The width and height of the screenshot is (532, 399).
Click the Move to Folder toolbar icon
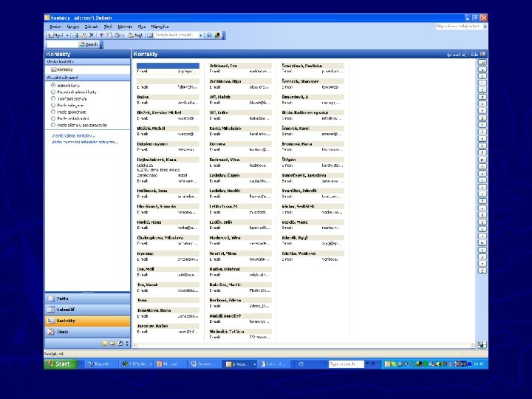(83, 35)
